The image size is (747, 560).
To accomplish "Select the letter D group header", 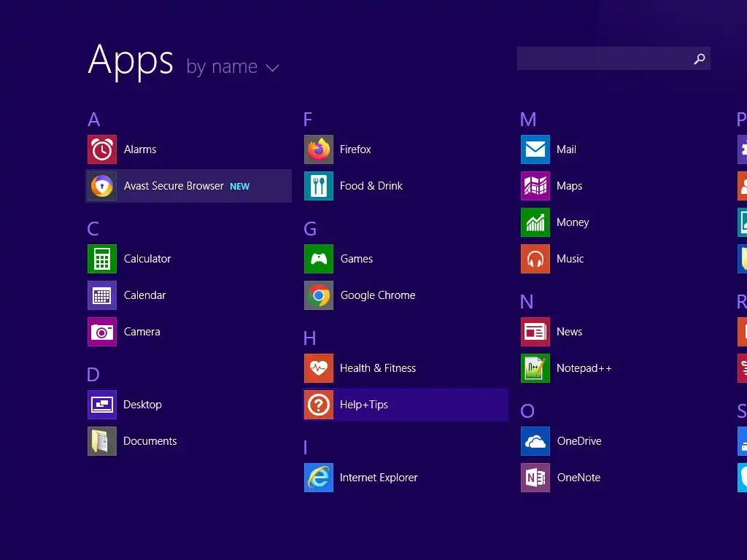I will click(93, 374).
